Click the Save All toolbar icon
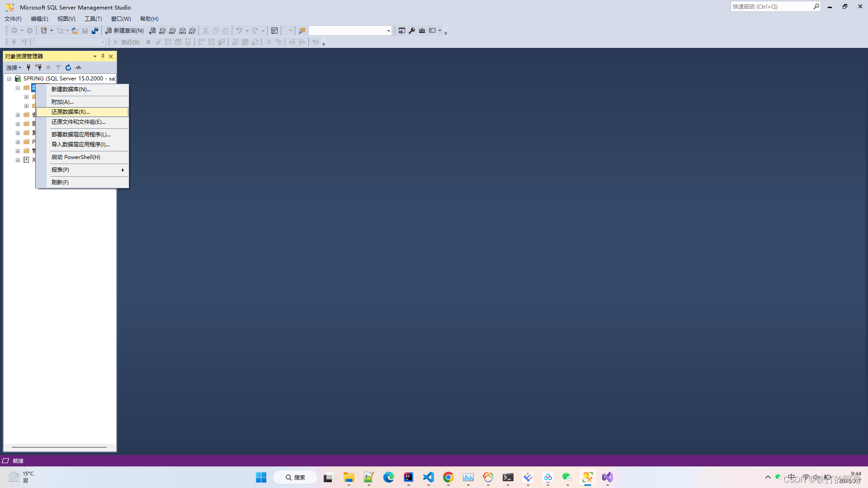 point(95,31)
